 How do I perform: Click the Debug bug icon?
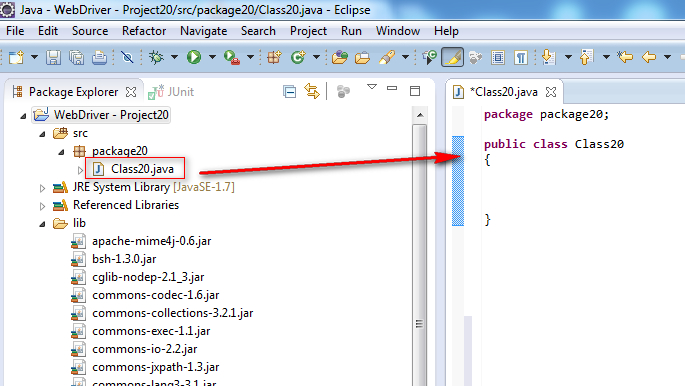click(x=156, y=57)
